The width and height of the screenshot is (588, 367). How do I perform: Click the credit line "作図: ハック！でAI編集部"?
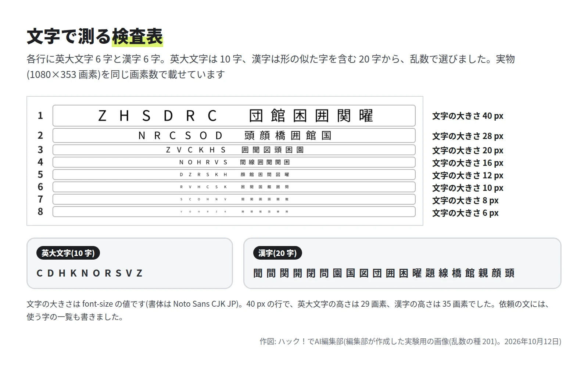click(x=410, y=341)
